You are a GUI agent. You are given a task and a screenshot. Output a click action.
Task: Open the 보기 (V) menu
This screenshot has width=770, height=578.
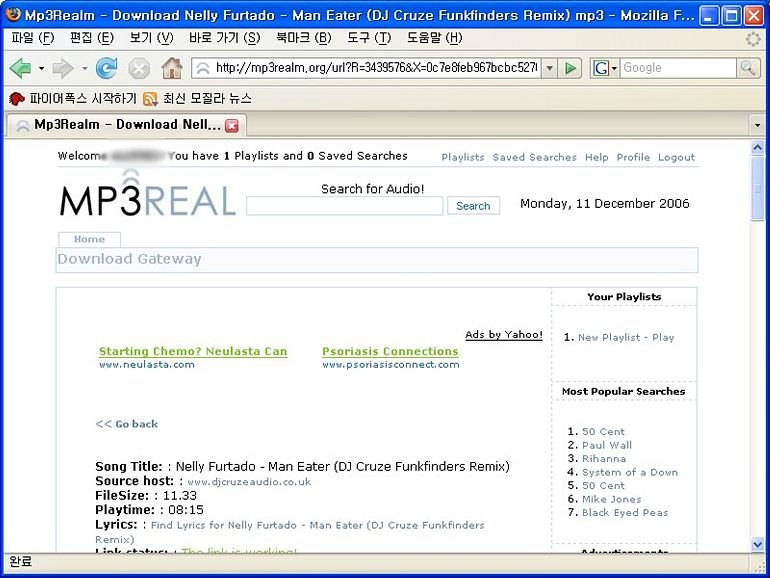click(x=151, y=38)
